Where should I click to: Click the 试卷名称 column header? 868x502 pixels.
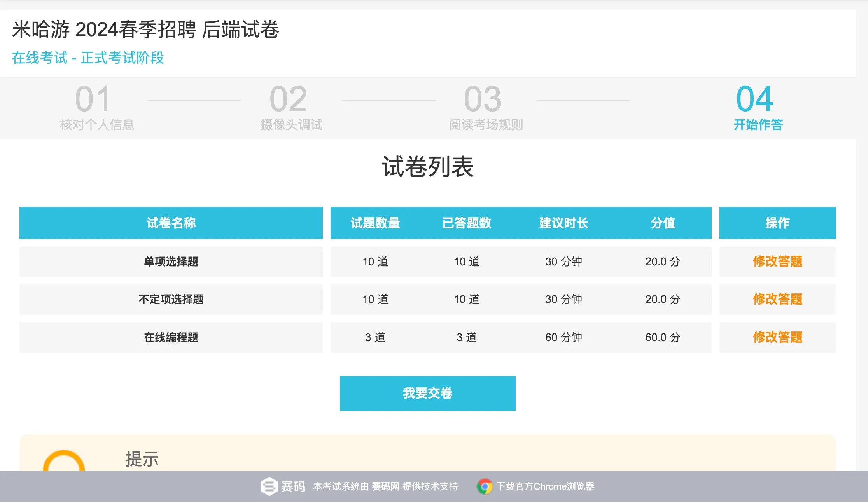coord(171,223)
